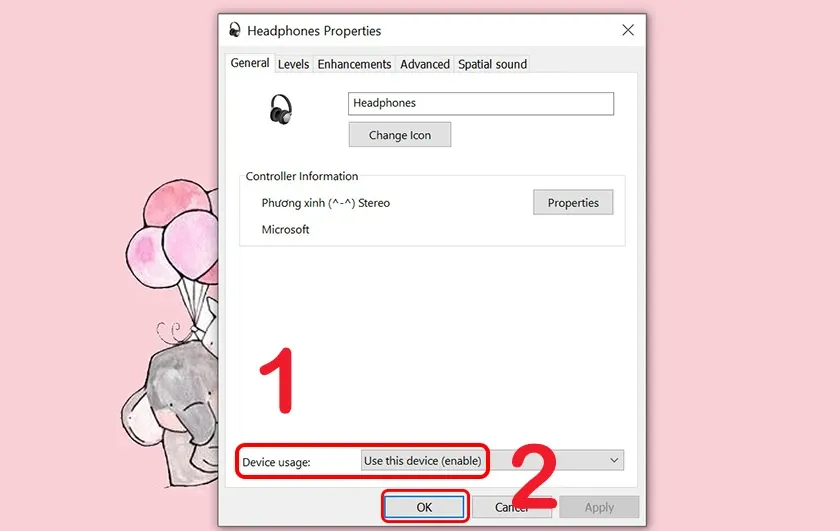Click the Headphones device name field
Viewport: 840px width, 531px height.
pyautogui.click(x=481, y=103)
